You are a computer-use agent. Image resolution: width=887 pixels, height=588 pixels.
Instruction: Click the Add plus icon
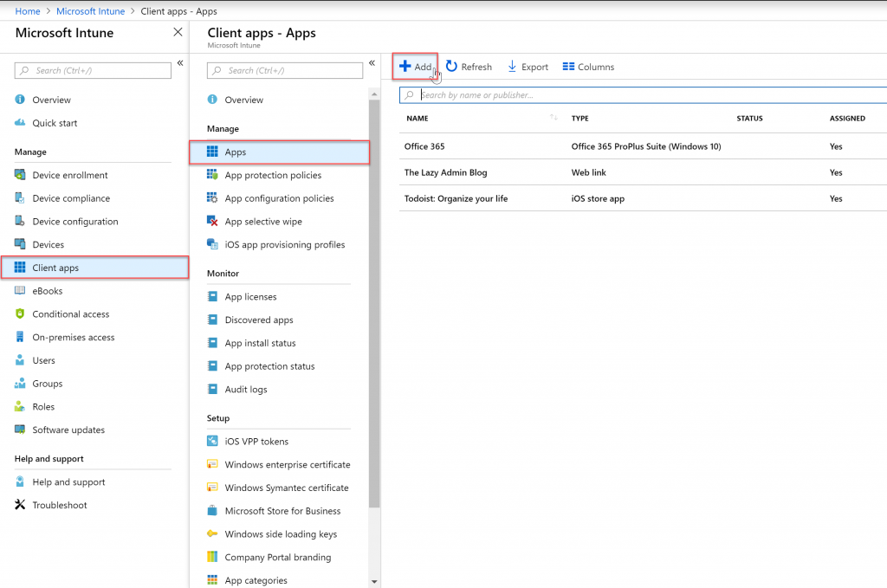point(405,66)
